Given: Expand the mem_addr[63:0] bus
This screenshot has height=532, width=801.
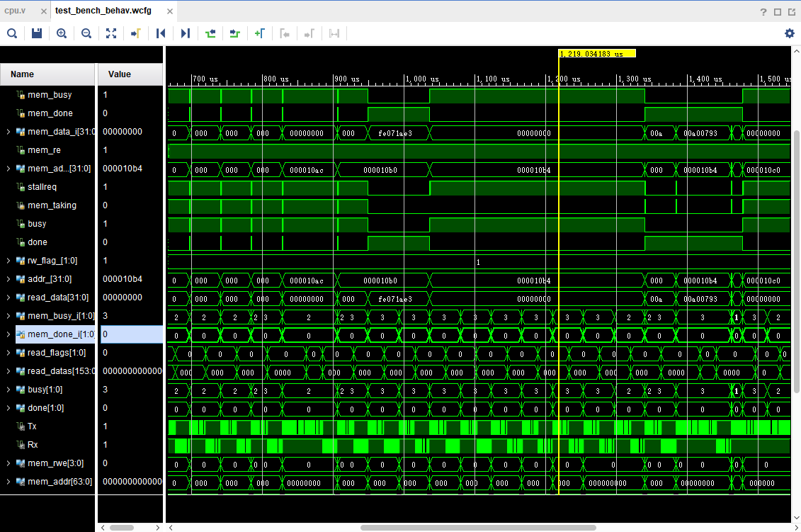Looking at the screenshot, I should click(x=8, y=482).
